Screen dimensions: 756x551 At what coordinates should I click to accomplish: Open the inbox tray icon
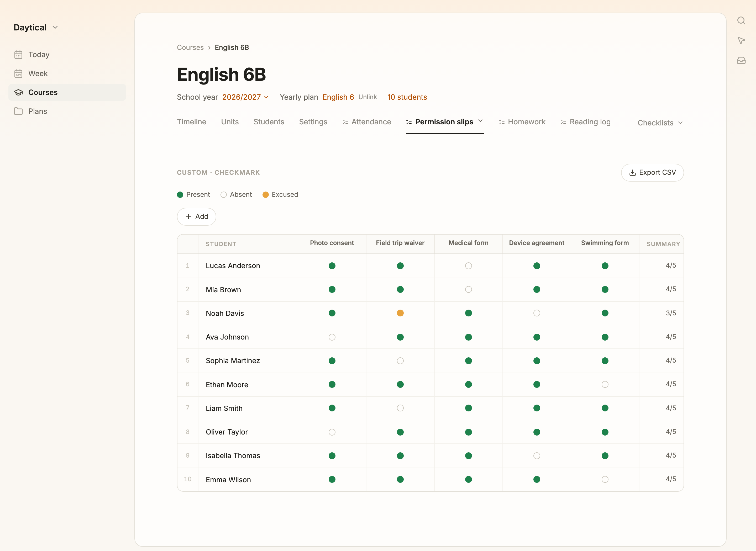[741, 60]
